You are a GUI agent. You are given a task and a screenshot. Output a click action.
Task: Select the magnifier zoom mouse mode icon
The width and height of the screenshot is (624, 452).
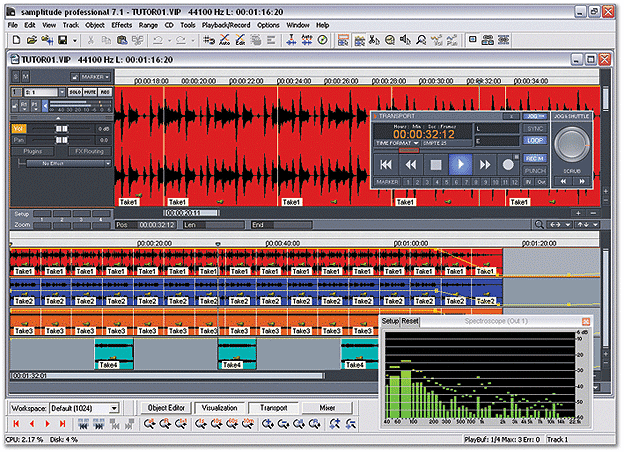point(421,40)
